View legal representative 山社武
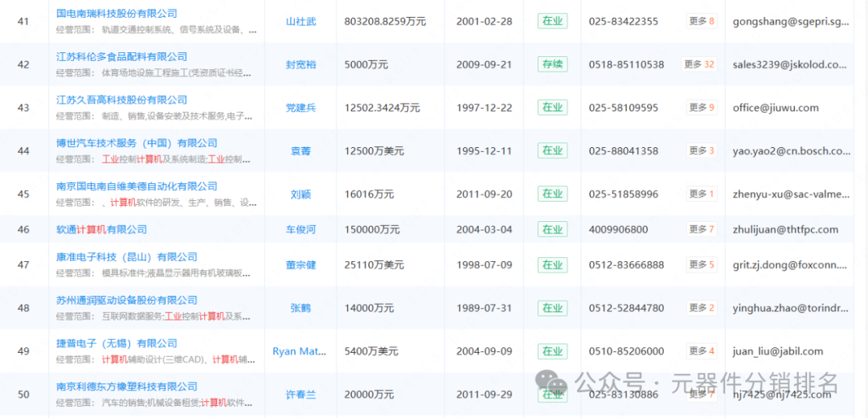Screen dimensions: 868x418 tap(301, 22)
